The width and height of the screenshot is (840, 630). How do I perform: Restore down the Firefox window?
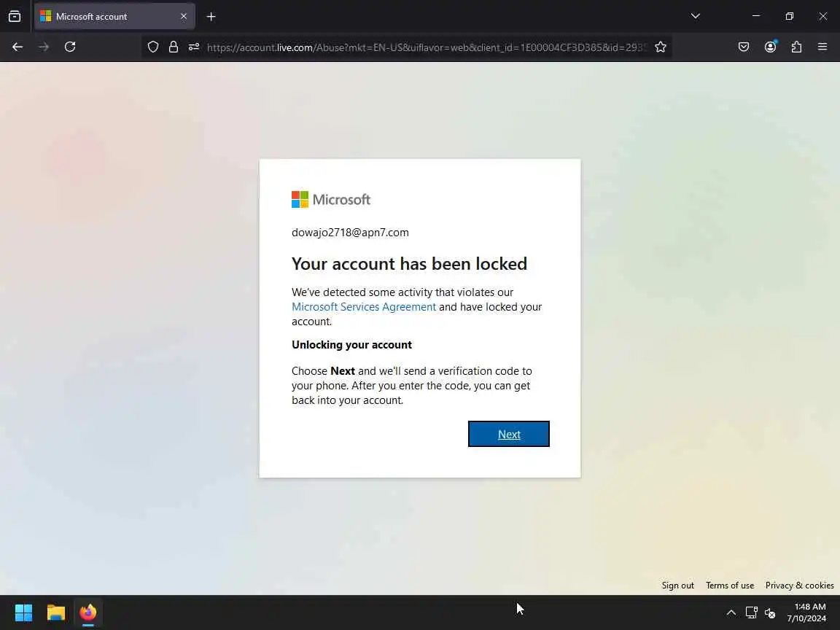pyautogui.click(x=789, y=16)
